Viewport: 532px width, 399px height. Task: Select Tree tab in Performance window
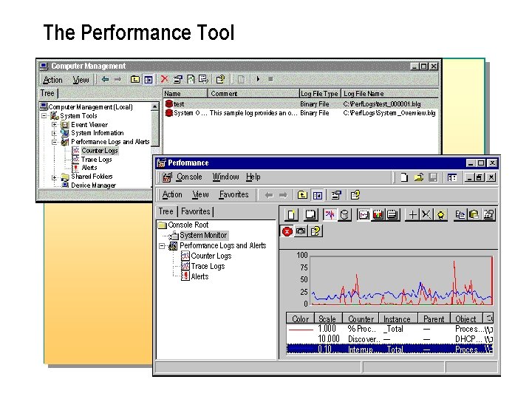point(166,211)
